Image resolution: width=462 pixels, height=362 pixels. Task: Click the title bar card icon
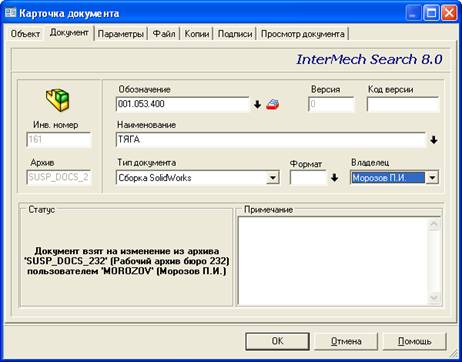(x=10, y=13)
